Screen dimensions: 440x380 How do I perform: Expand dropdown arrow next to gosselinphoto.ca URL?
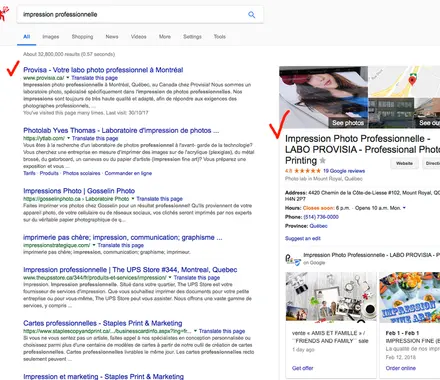point(133,199)
